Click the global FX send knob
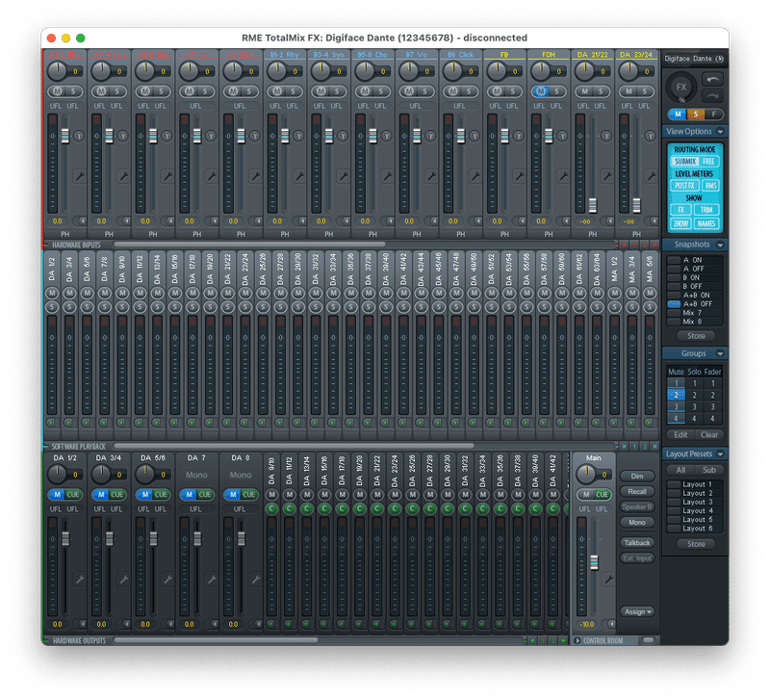This screenshot has height=700, width=770. click(x=681, y=87)
